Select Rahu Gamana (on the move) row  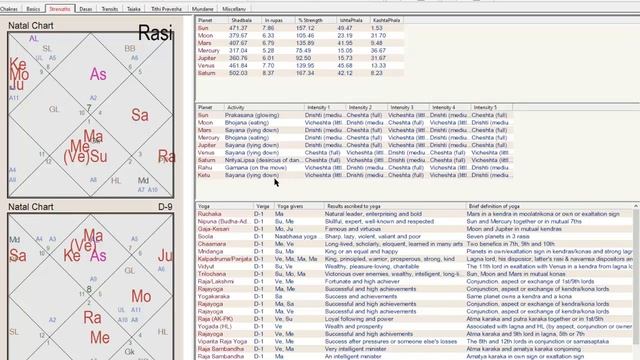click(354, 167)
